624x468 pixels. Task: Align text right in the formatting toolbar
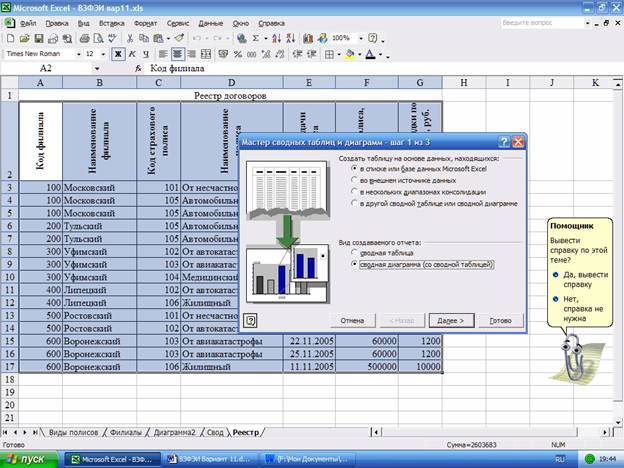(x=191, y=54)
